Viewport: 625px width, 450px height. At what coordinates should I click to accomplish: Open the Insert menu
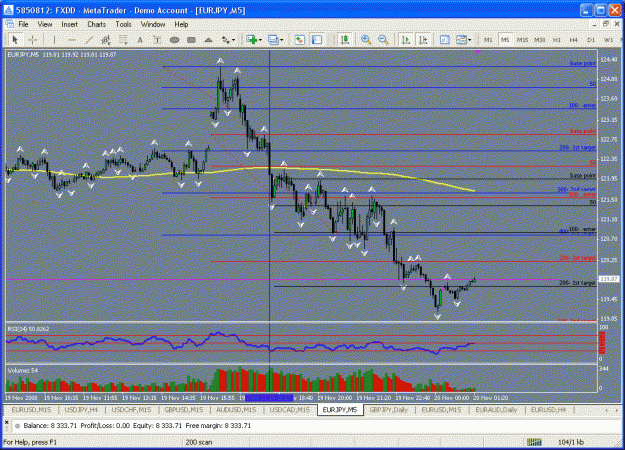69,24
